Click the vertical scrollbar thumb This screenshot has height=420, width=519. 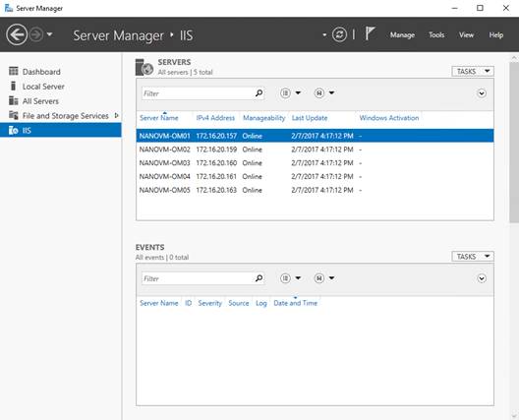point(514,143)
